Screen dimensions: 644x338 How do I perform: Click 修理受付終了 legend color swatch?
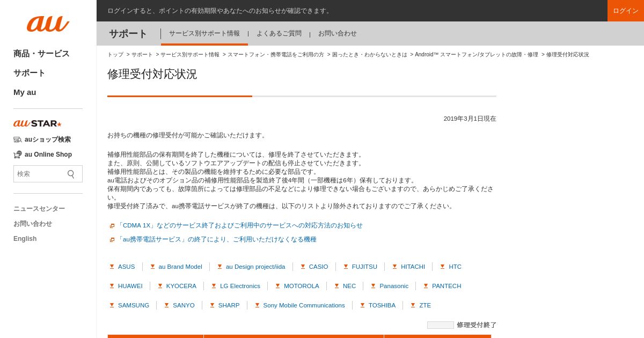pyautogui.click(x=441, y=325)
